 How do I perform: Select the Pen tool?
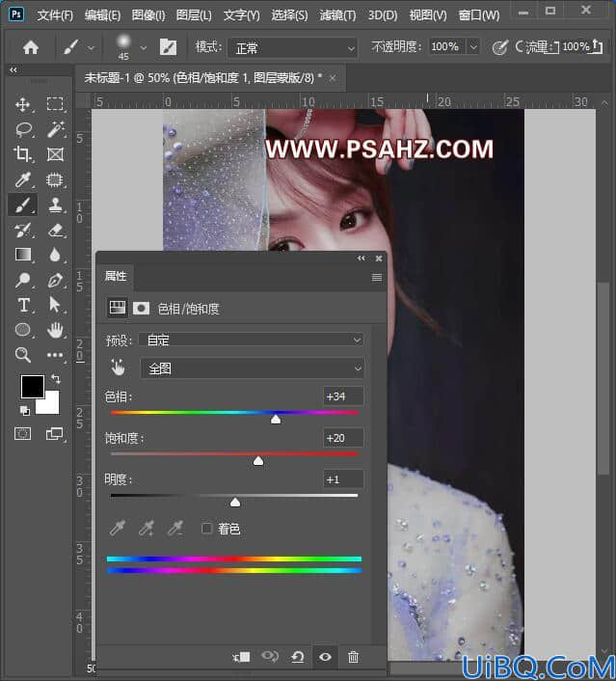point(55,280)
